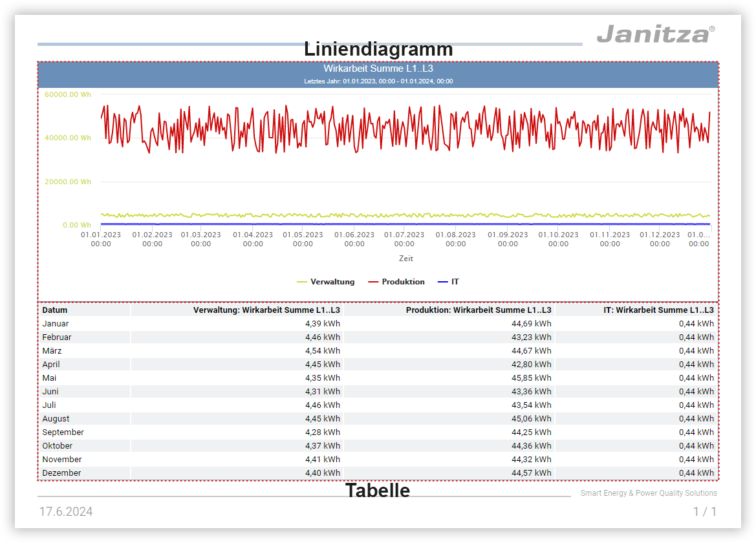
Task: Toggle the Produktion series visibility
Action: point(404,282)
